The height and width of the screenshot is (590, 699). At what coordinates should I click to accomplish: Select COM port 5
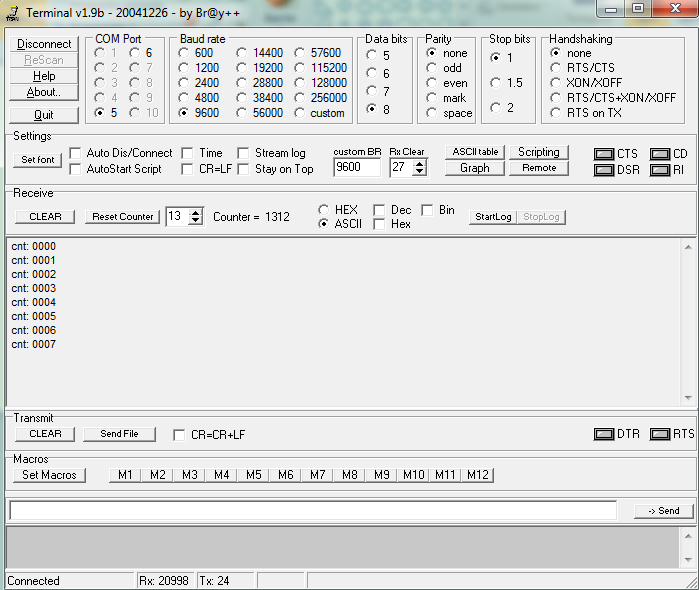[99, 113]
